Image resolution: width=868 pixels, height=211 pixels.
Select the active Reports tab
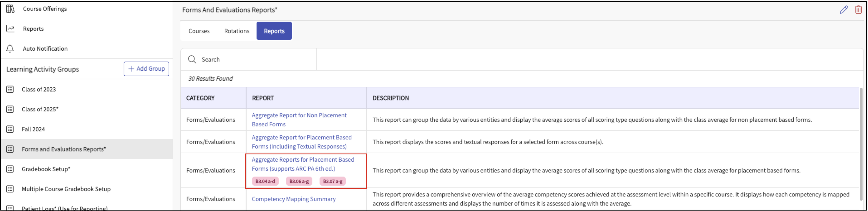tap(274, 31)
